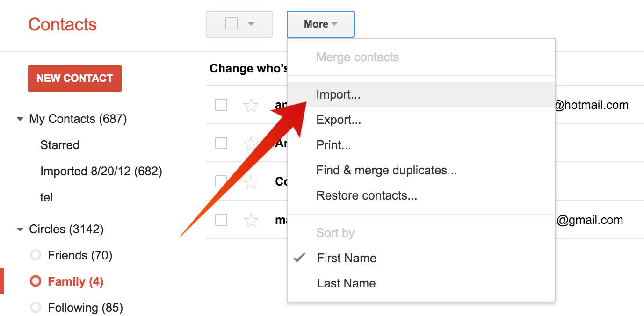Image resolution: width=644 pixels, height=316 pixels.
Task: Star the fourth contact row
Action: pos(251,220)
